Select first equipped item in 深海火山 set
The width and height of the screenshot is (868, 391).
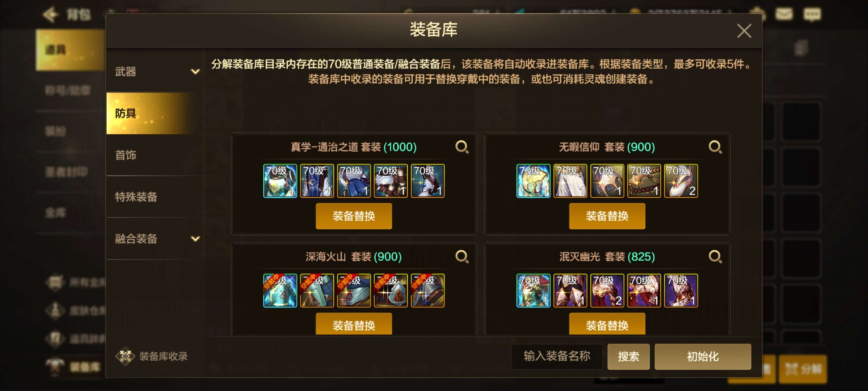coord(280,290)
